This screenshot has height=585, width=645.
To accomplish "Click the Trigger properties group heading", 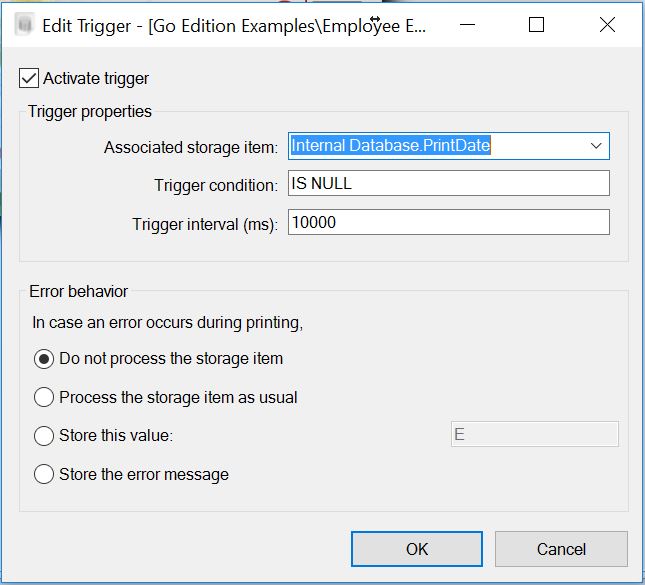I will [90, 111].
